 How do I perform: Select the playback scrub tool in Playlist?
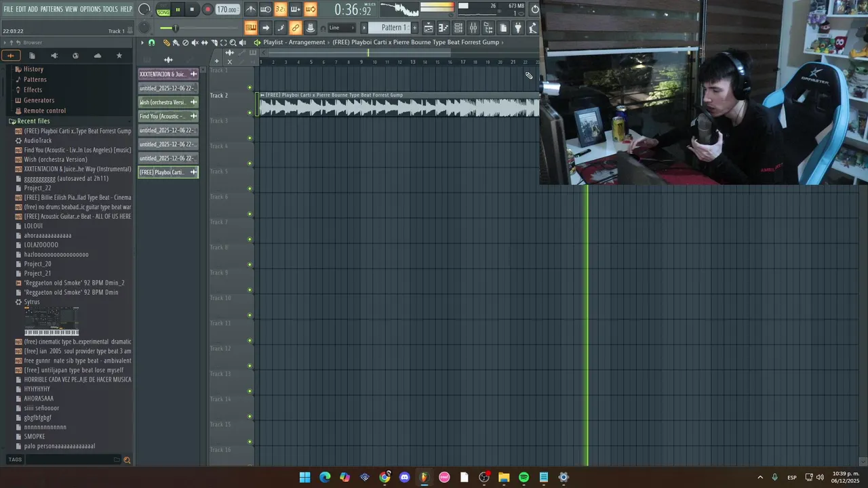coord(242,43)
